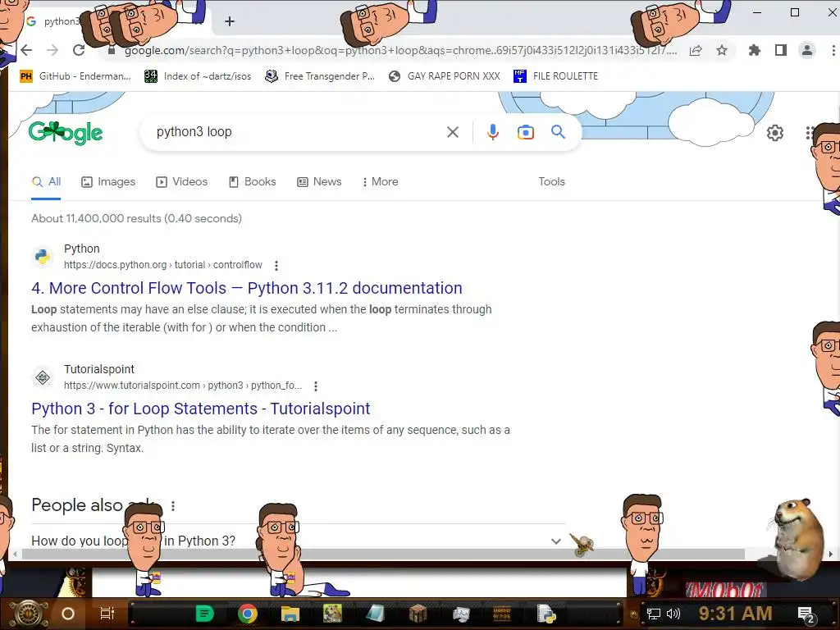Switch to Images results
Screen dimensions: 840x630
click(x=108, y=182)
